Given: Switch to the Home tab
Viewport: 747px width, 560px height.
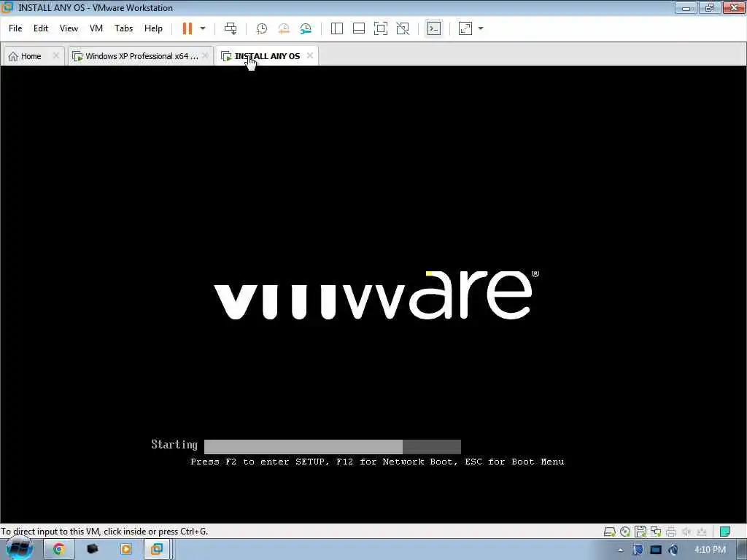Looking at the screenshot, I should tap(31, 56).
